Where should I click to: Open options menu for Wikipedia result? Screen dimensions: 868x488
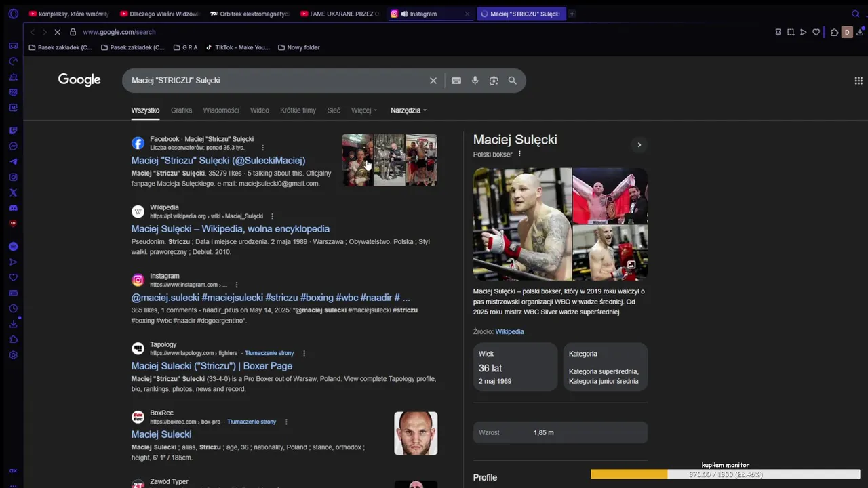tap(272, 216)
